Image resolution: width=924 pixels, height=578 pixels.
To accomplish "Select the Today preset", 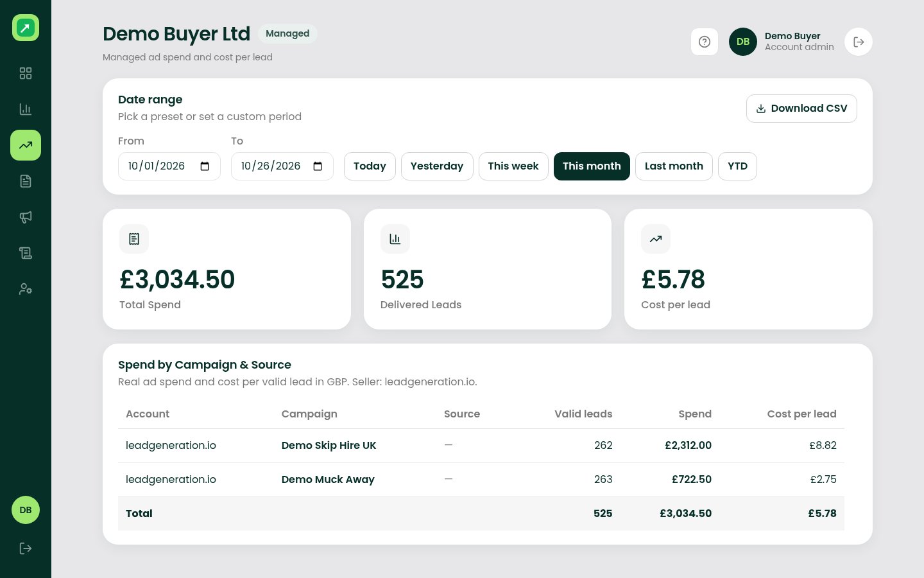I will [x=370, y=166].
